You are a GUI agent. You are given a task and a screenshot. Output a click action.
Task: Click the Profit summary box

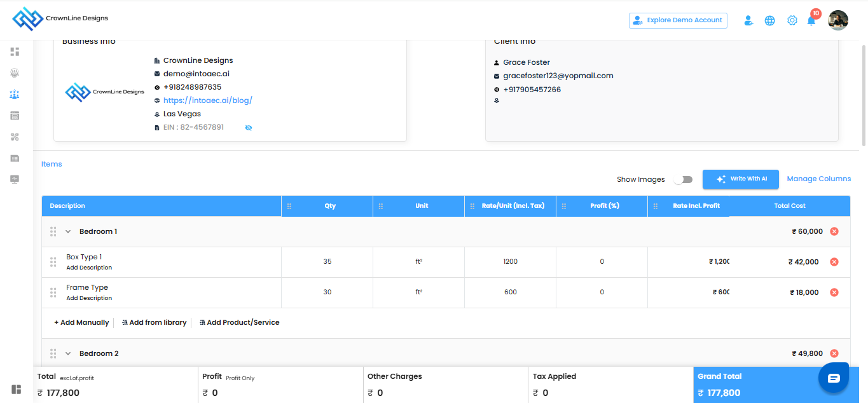tap(280, 385)
